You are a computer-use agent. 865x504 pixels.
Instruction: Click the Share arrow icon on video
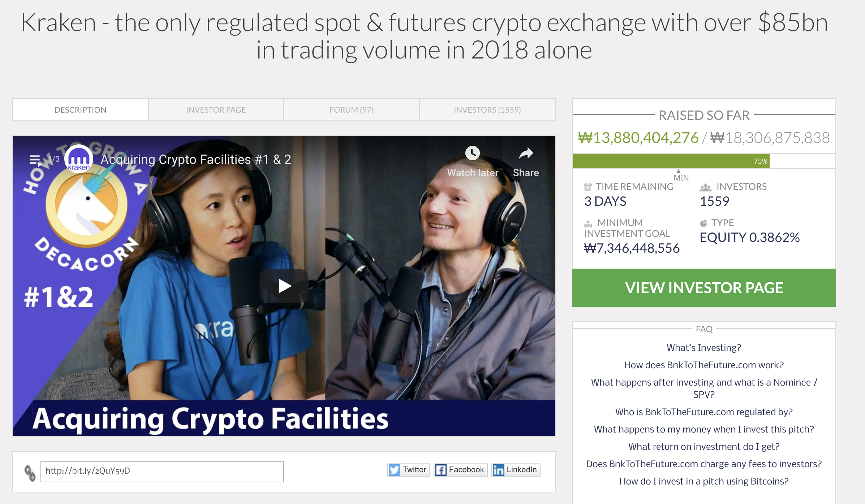(526, 153)
